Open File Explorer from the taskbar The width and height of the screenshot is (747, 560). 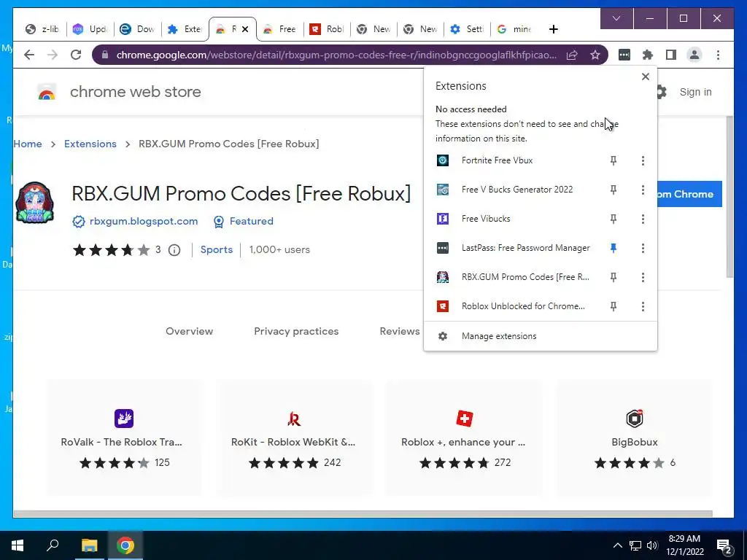click(89, 545)
